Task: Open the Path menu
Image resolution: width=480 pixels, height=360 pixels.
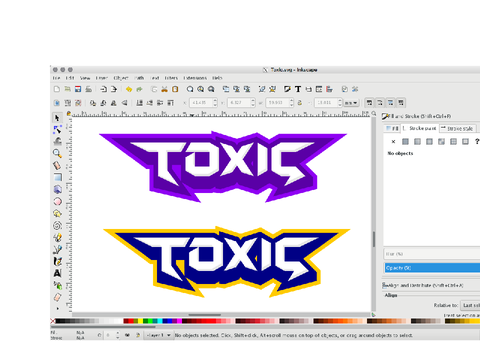Action: pyautogui.click(x=139, y=78)
